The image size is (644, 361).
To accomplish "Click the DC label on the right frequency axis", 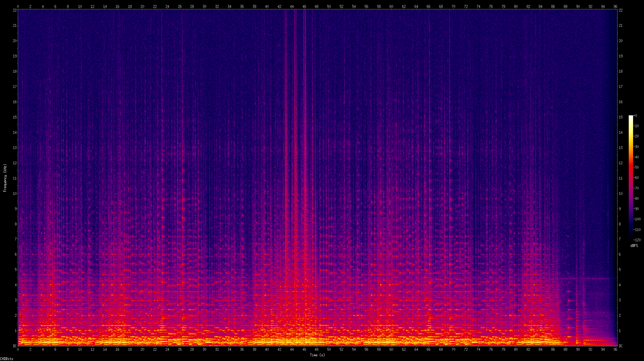I will [x=621, y=346].
